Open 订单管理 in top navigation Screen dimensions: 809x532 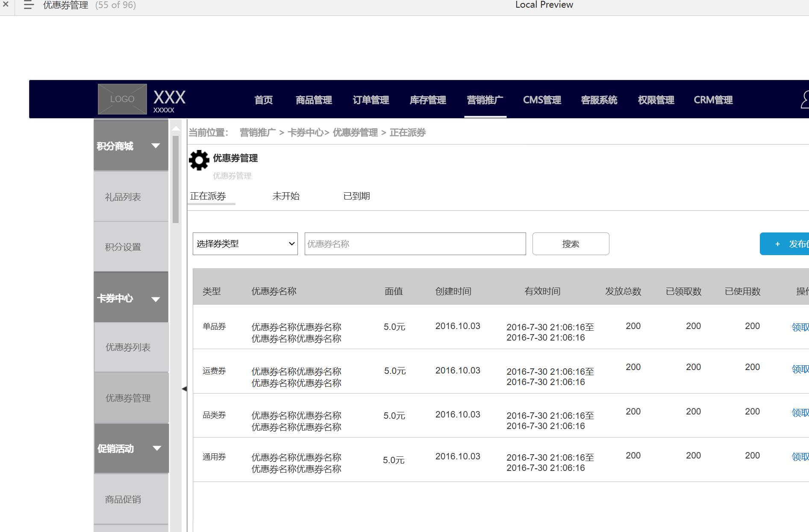[x=371, y=100]
